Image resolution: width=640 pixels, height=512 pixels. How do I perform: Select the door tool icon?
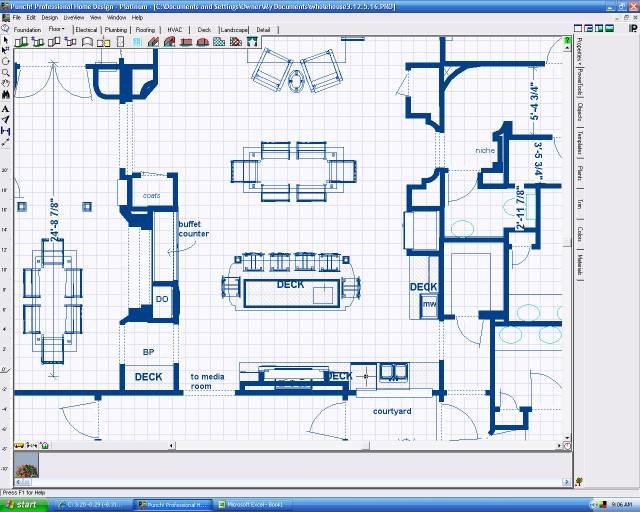(120, 42)
